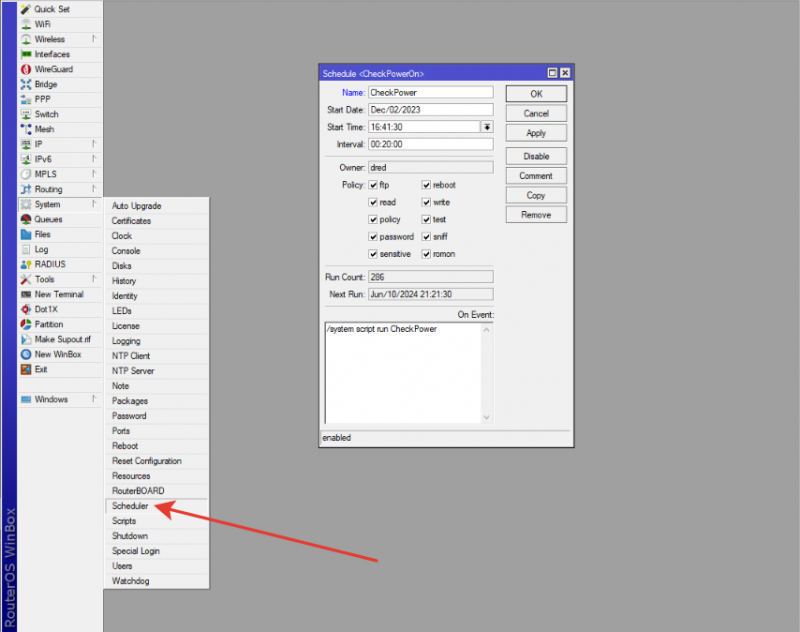The image size is (800, 632).
Task: Expand the Routing submenu arrow
Action: point(94,189)
